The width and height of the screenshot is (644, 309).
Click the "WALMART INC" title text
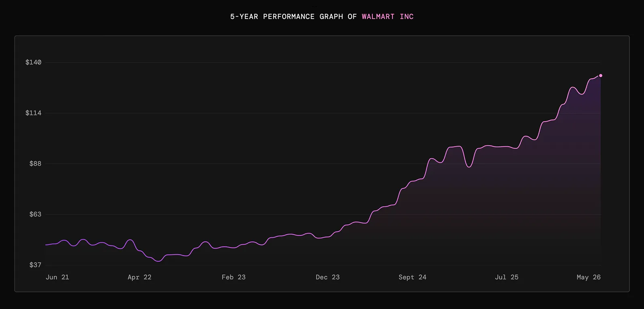pos(388,17)
